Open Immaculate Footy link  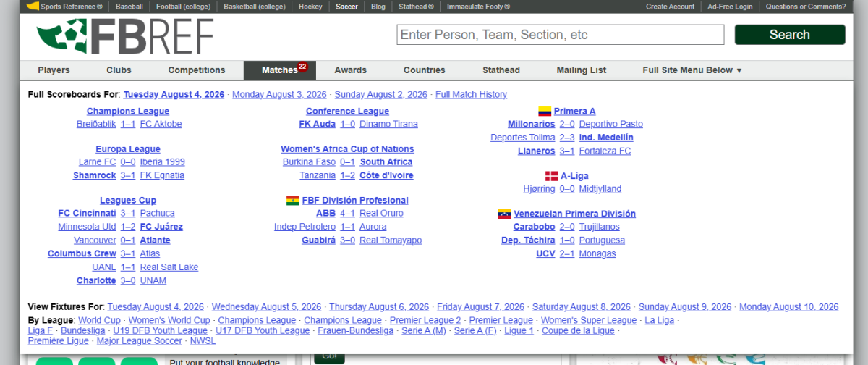(478, 7)
